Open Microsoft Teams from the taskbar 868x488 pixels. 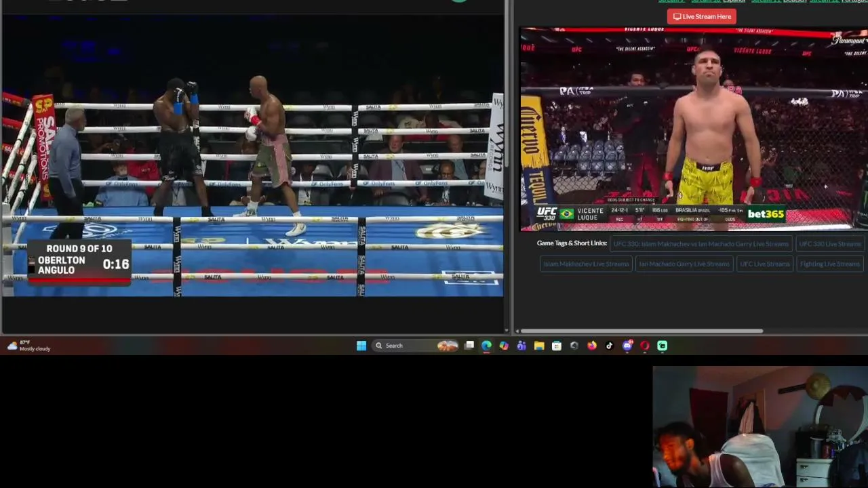pyautogui.click(x=521, y=346)
